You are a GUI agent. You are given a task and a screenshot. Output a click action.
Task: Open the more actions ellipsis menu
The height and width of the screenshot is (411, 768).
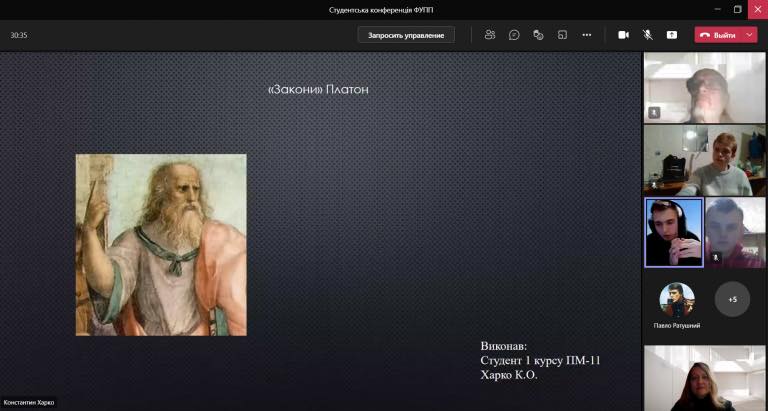coord(587,35)
